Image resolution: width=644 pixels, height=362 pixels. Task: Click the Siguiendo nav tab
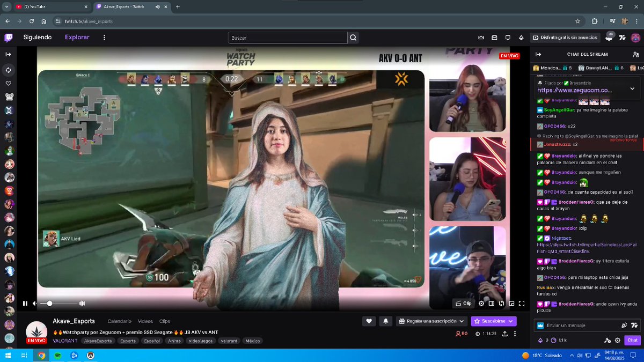(x=38, y=38)
